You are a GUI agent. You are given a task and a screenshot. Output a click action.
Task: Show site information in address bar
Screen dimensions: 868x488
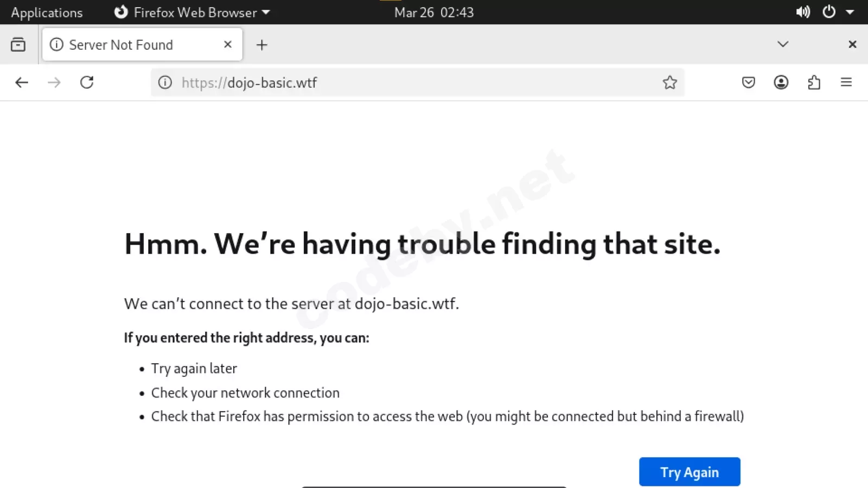pos(165,82)
